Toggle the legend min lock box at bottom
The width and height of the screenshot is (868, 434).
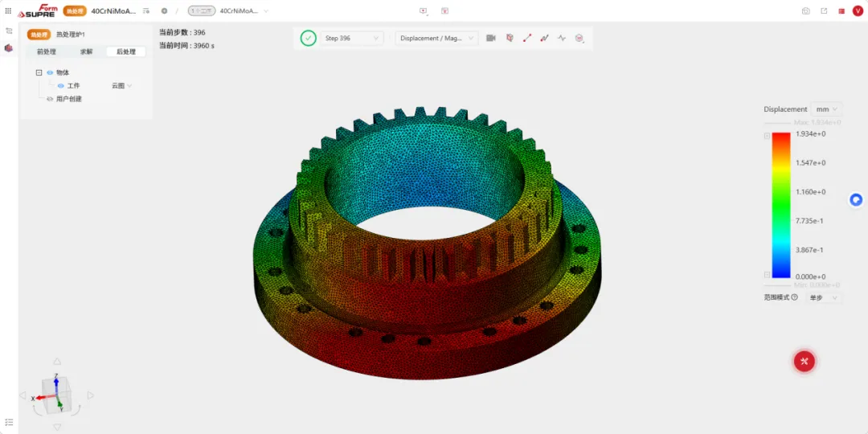[768, 275]
